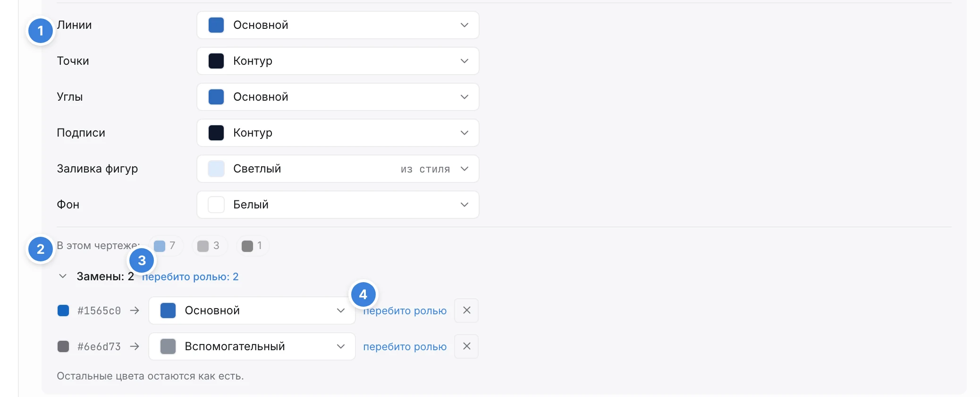The width and height of the screenshot is (980, 397).
Task: Click the #1565c0 source color swatch
Action: [x=63, y=311]
